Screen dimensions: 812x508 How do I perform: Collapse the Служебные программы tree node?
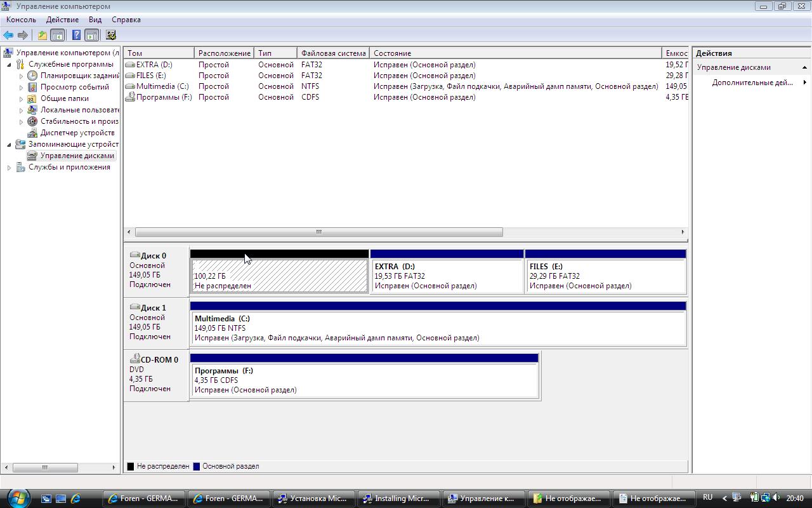[x=10, y=65]
